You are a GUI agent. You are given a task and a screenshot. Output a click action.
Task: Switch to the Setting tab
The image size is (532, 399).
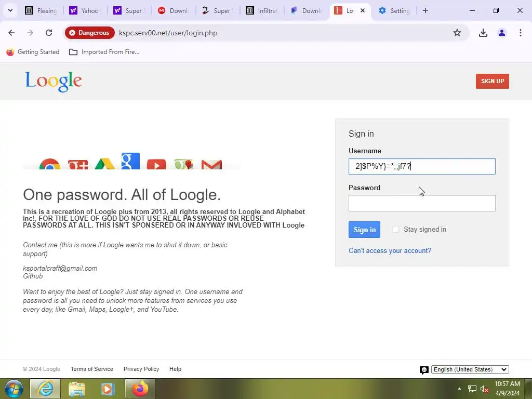[x=394, y=10]
